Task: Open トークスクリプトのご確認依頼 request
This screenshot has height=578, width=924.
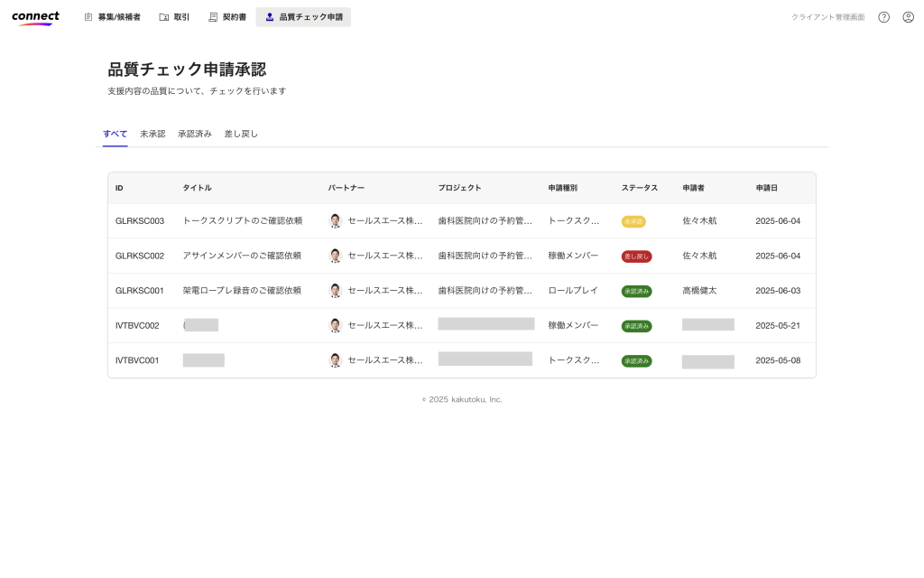Action: pos(242,221)
